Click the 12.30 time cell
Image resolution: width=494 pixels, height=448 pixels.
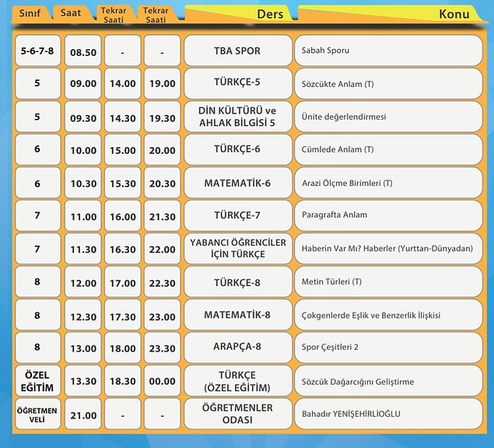(83, 315)
